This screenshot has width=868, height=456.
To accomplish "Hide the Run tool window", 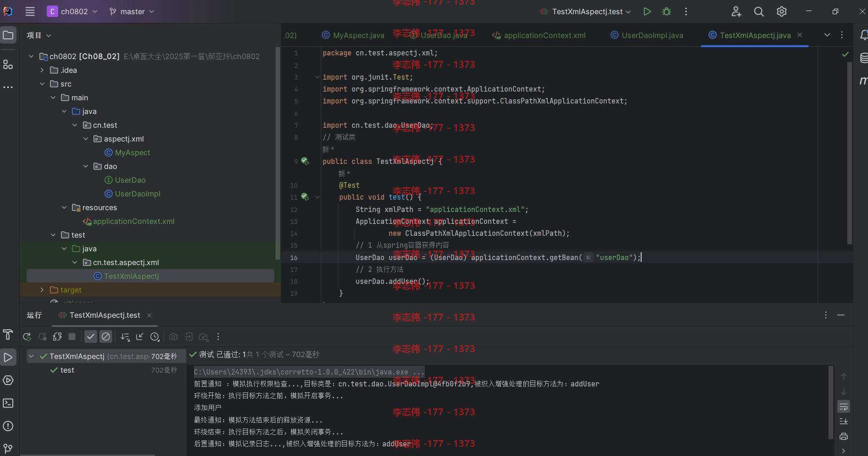I will (841, 315).
